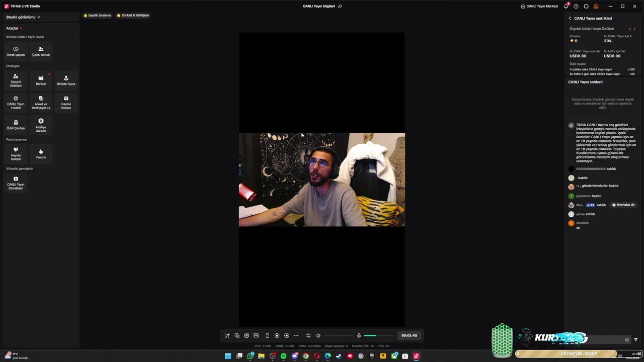644x362 pixels.
Task: Open CANLI Yayın Merkezi link
Action: click(x=539, y=6)
